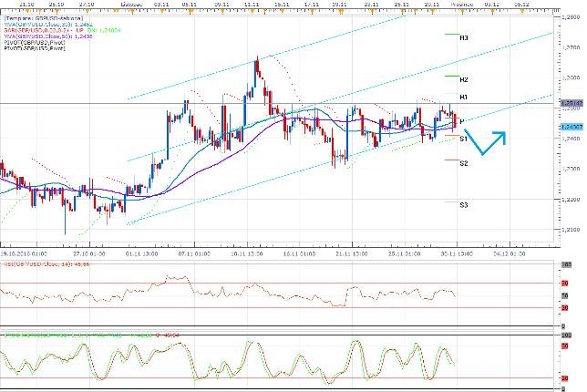The width and height of the screenshot is (587, 392).
Task: Click the S2 pivot support label
Action: point(464,163)
